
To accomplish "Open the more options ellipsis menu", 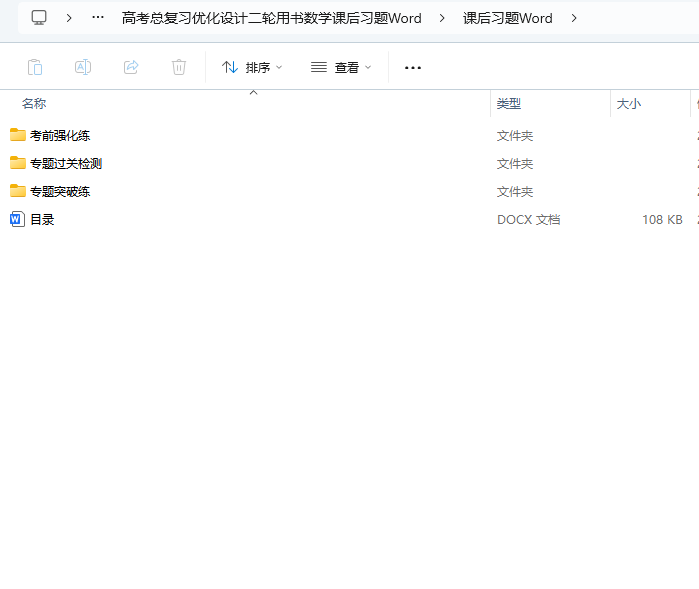I will tap(413, 67).
